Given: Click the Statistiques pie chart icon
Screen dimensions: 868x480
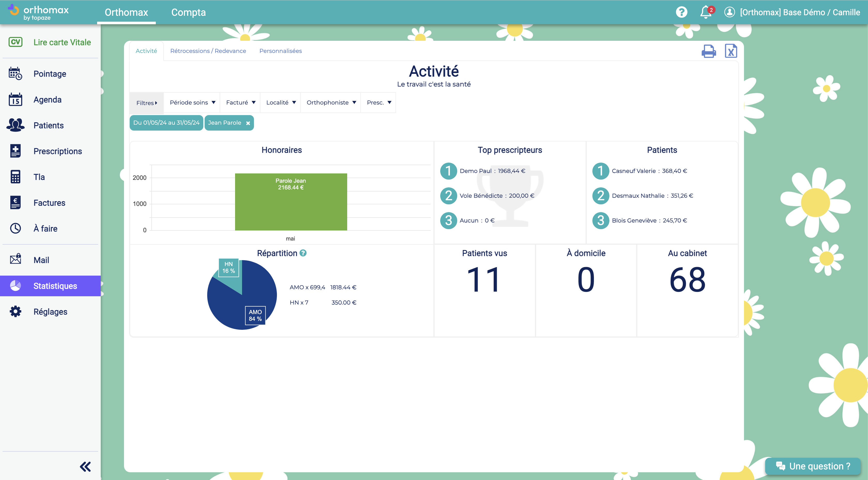Looking at the screenshot, I should click(16, 286).
